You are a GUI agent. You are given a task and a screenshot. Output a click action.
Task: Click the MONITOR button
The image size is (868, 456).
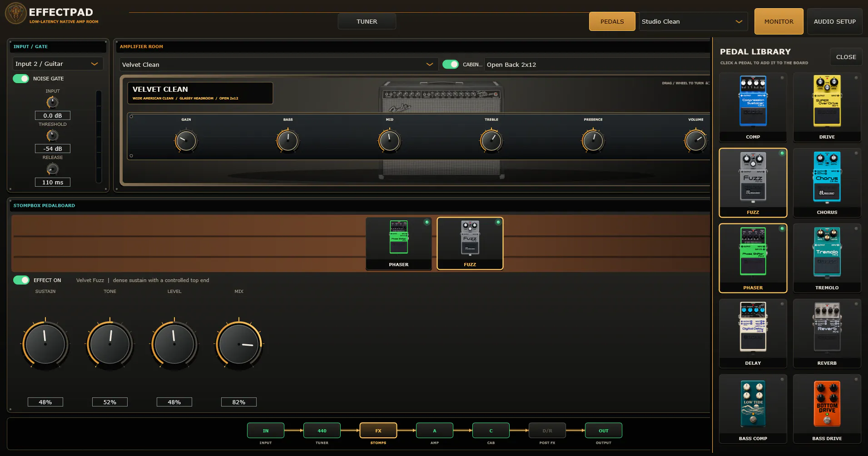tap(779, 21)
